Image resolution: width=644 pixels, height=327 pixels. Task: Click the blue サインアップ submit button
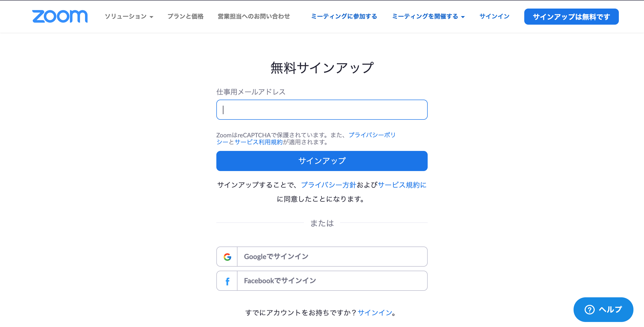[x=322, y=161]
